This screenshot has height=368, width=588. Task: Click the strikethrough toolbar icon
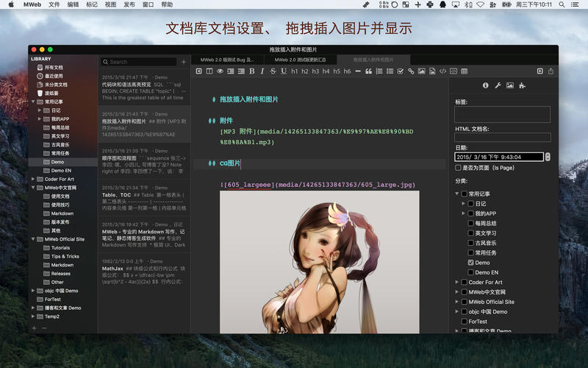[x=273, y=71]
